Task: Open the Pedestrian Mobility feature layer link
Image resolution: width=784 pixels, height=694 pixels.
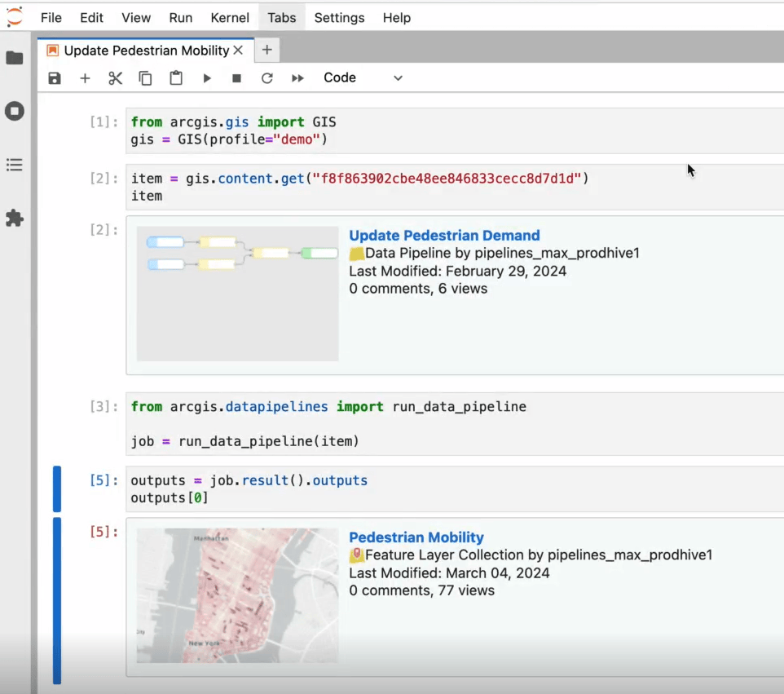Action: click(x=416, y=537)
